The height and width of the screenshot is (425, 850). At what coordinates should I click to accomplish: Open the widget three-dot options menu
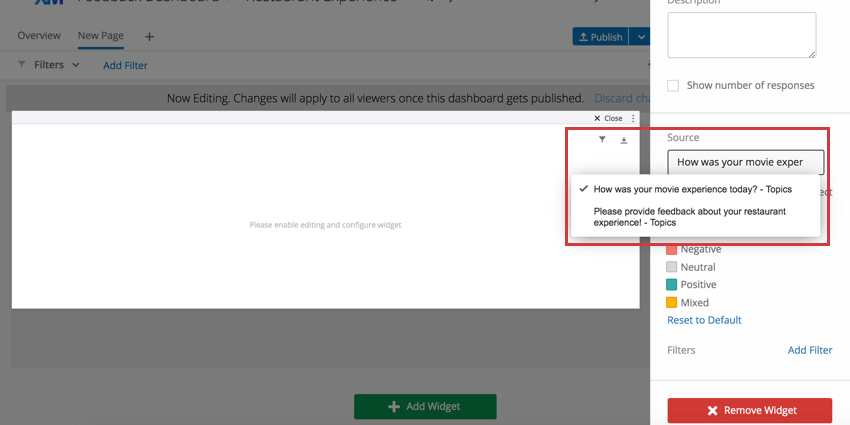pos(633,118)
